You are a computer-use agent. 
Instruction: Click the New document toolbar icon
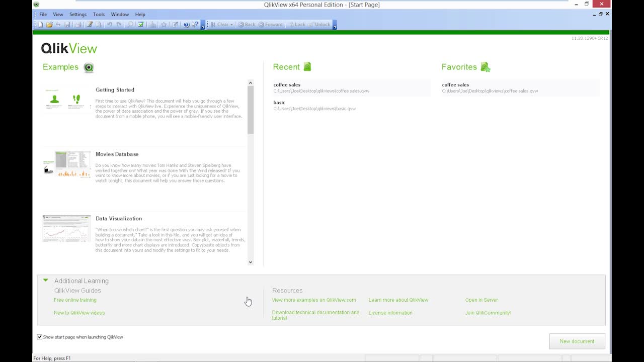41,25
